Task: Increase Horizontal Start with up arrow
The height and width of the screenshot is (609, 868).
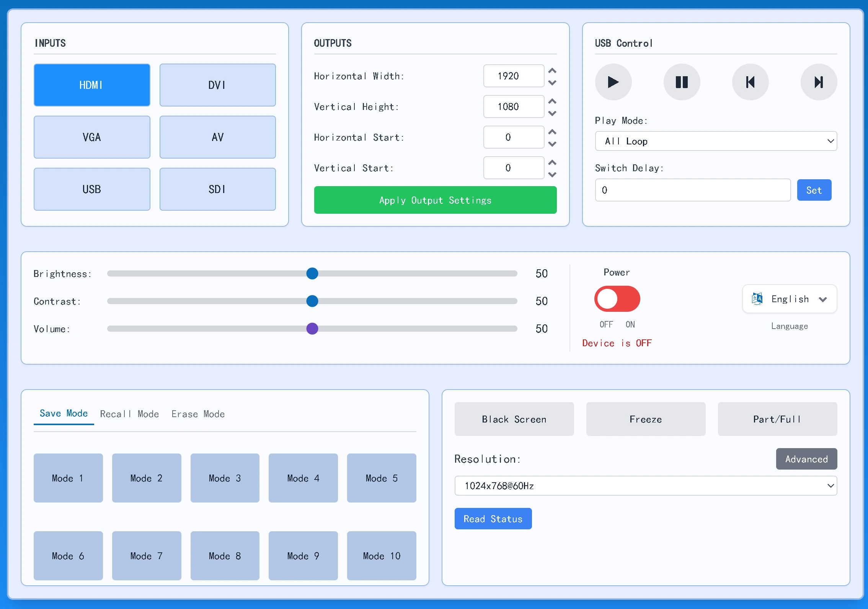Action: (552, 132)
